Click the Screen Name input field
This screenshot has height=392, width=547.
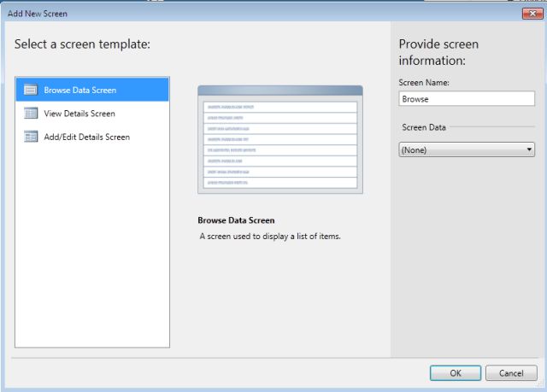467,99
